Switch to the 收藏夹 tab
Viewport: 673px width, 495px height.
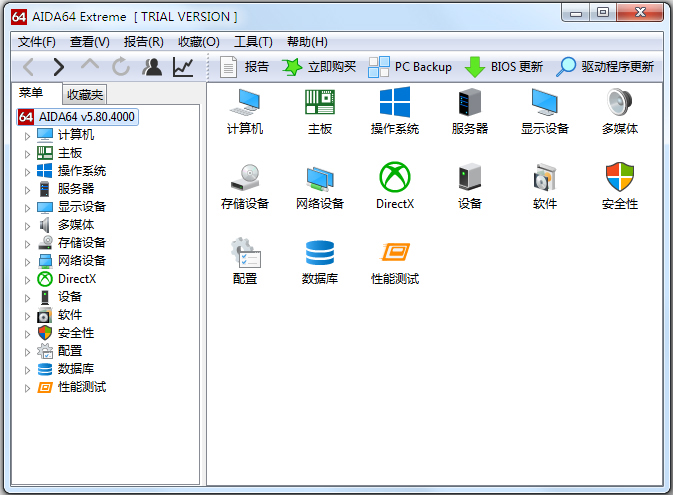[x=85, y=94]
